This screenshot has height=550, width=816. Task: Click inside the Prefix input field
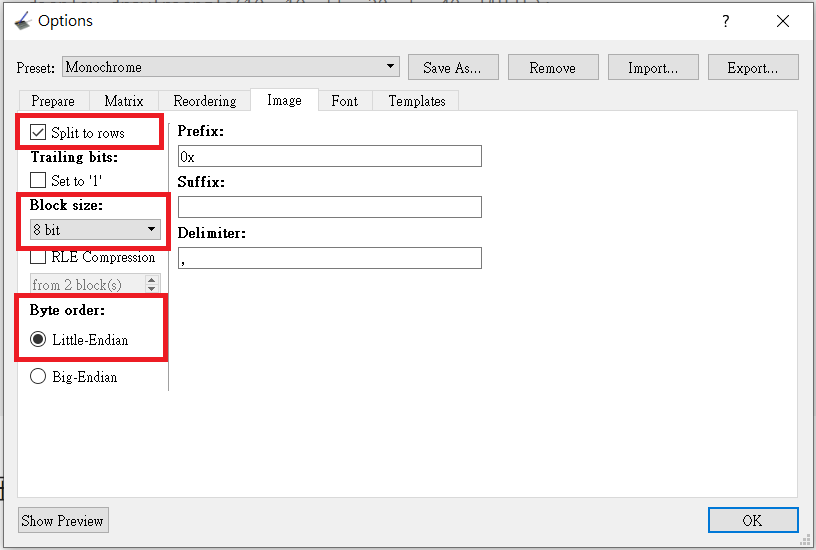click(329, 156)
